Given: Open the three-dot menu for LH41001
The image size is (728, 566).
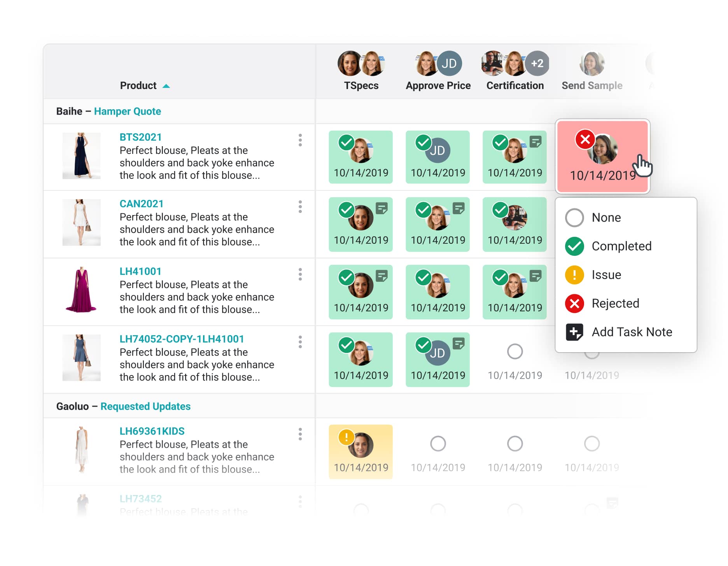Looking at the screenshot, I should [x=300, y=274].
